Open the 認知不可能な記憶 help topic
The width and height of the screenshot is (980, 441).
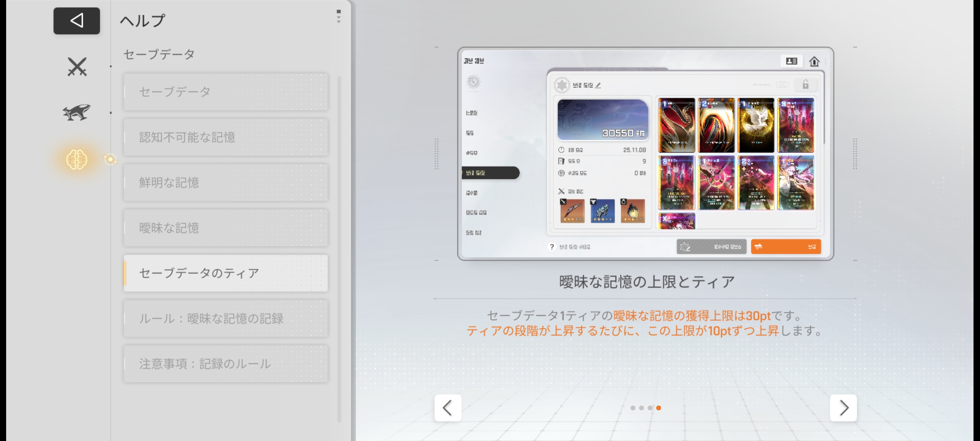coord(225,137)
